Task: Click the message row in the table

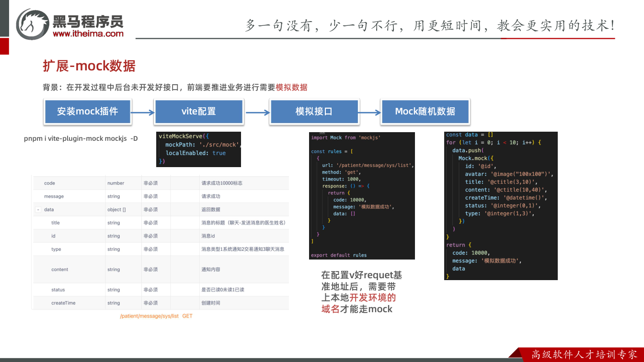Action: pyautogui.click(x=160, y=196)
